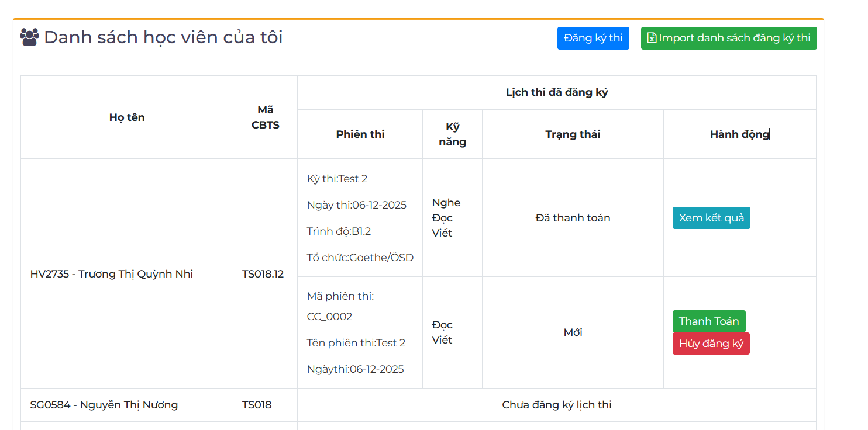Click the TS018.12 candidate code cell

[263, 274]
